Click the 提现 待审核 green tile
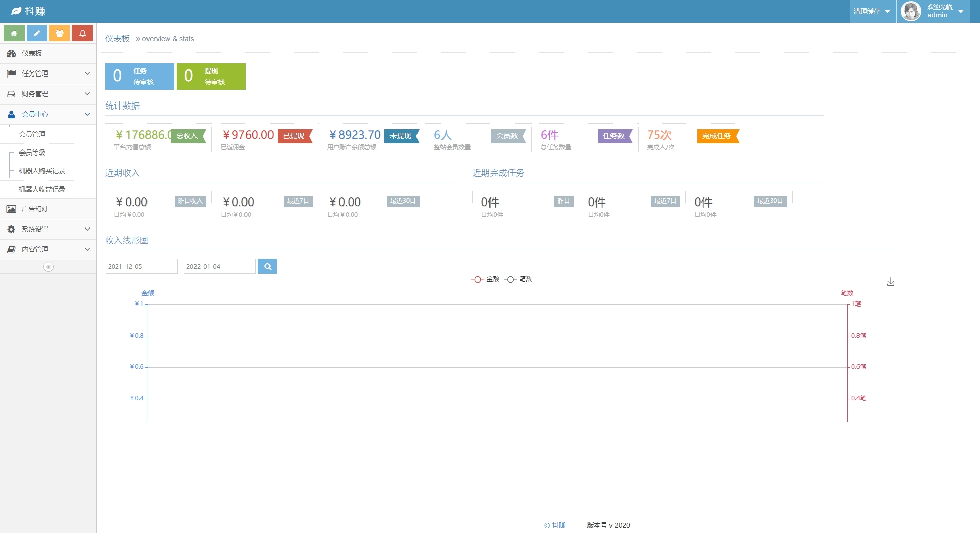 click(x=211, y=77)
